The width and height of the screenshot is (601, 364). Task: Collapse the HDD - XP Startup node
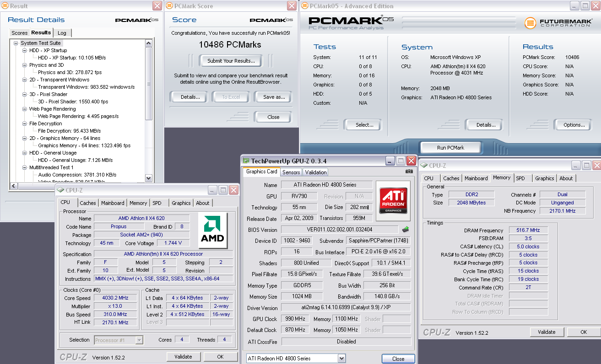25,50
